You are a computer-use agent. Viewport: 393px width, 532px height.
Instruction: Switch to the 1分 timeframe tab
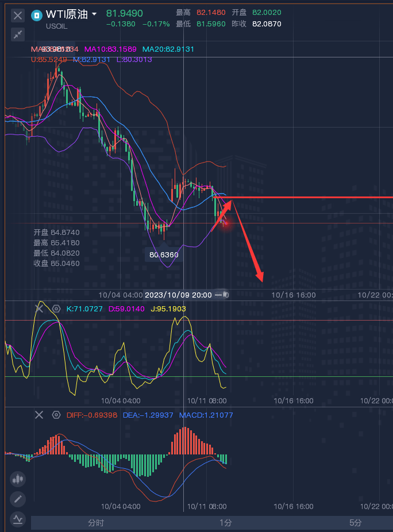point(226,523)
